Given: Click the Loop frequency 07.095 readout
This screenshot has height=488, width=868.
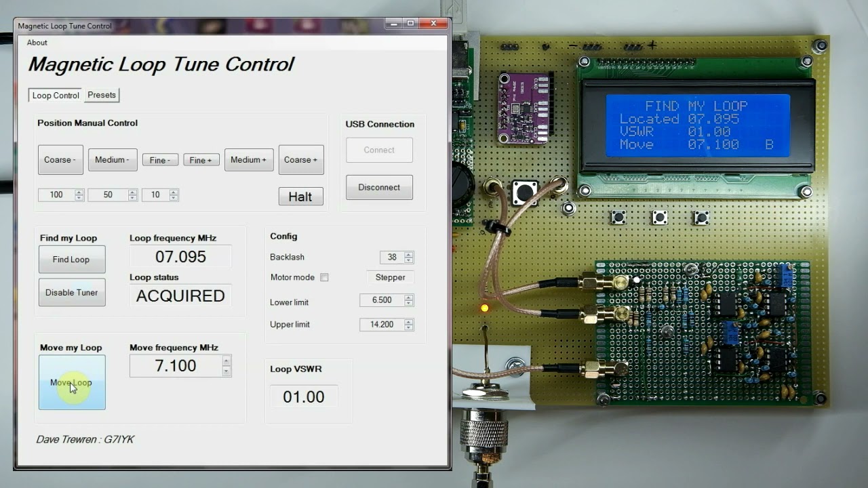Looking at the screenshot, I should (180, 257).
